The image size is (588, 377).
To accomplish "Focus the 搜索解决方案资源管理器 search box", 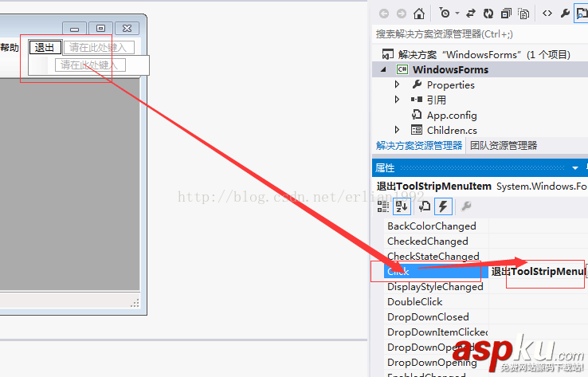I will tap(480, 34).
